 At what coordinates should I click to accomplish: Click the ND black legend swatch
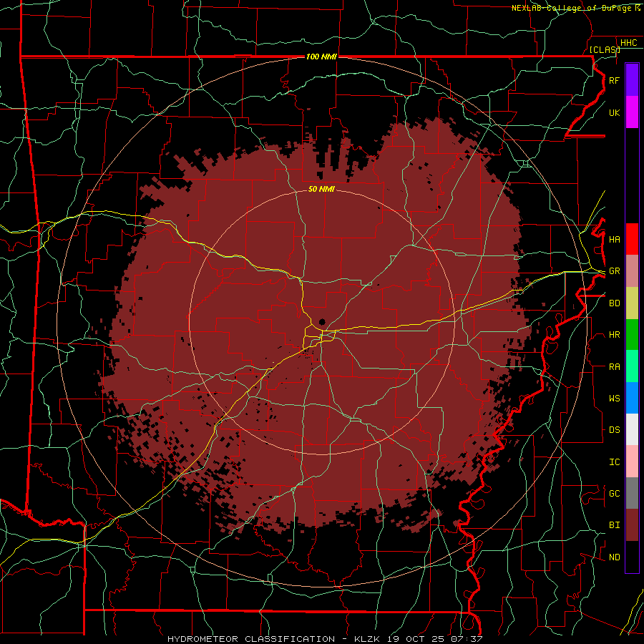[x=632, y=557]
